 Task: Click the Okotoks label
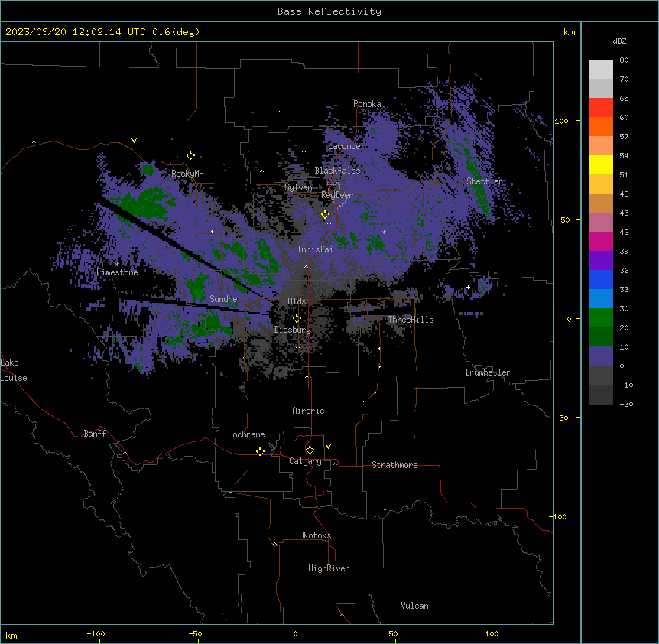tap(315, 535)
